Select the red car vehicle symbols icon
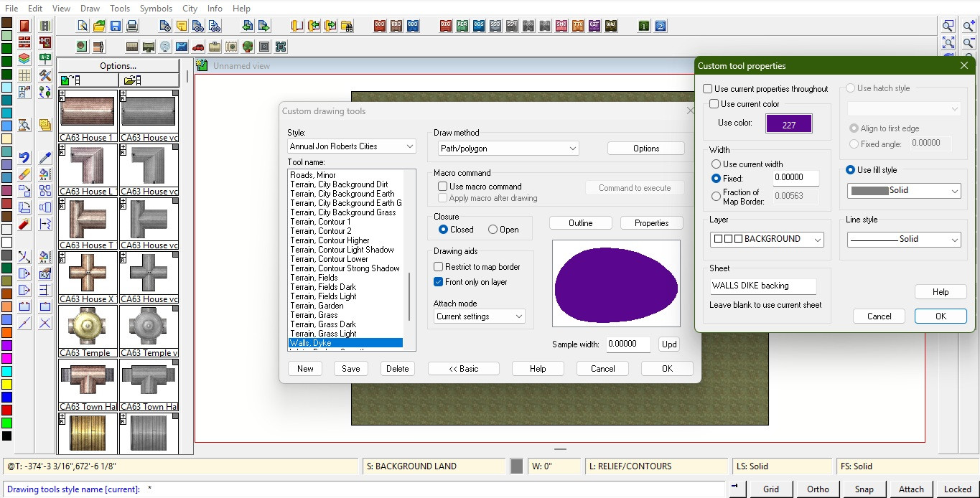The height and width of the screenshot is (498, 980). pyautogui.click(x=198, y=47)
